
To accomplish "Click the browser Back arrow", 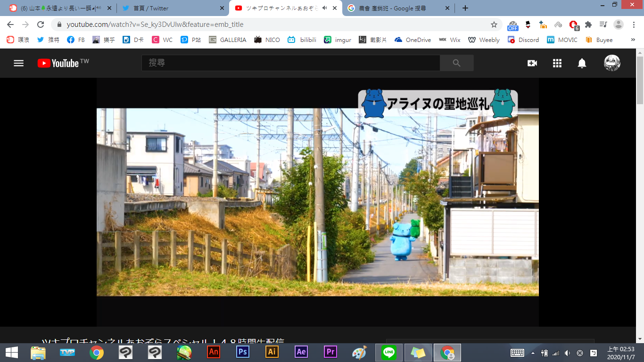I will click(x=10, y=25).
